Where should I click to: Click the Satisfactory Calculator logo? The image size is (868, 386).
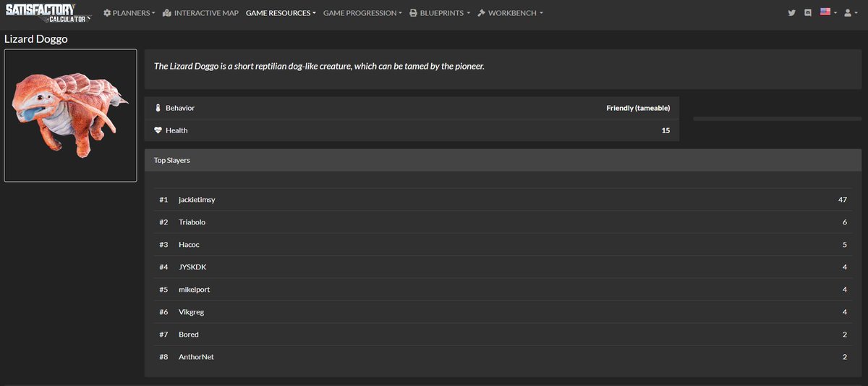[50, 13]
